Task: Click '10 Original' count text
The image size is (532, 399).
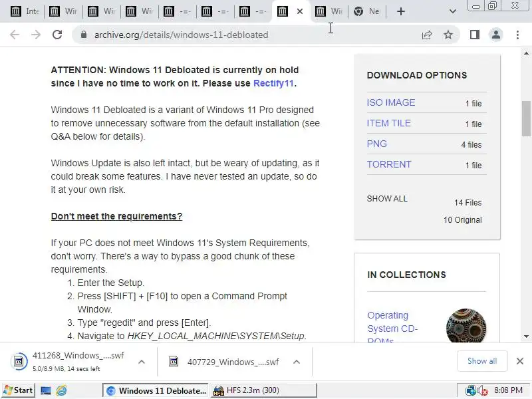Action: point(462,220)
